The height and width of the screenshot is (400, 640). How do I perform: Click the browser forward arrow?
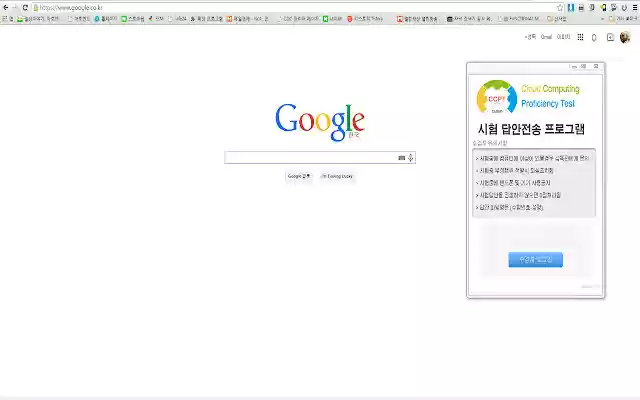15,7
